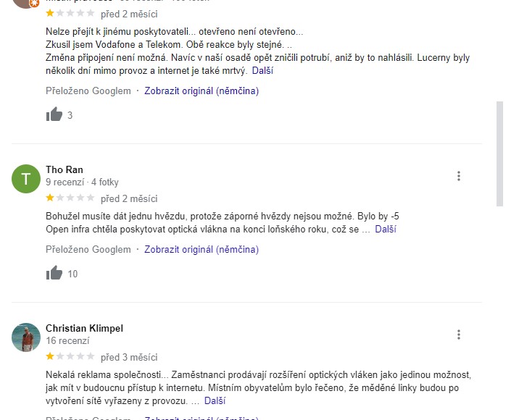Click Tho Ran's one-star rating
This screenshot has width=519, height=420.
coord(70,198)
